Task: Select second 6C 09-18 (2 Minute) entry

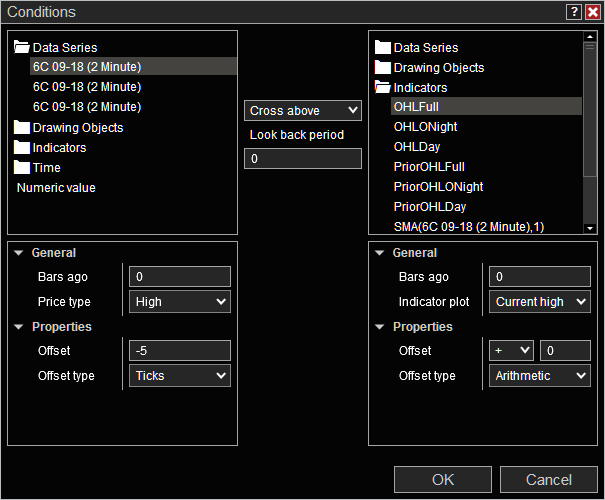Action: (87, 87)
